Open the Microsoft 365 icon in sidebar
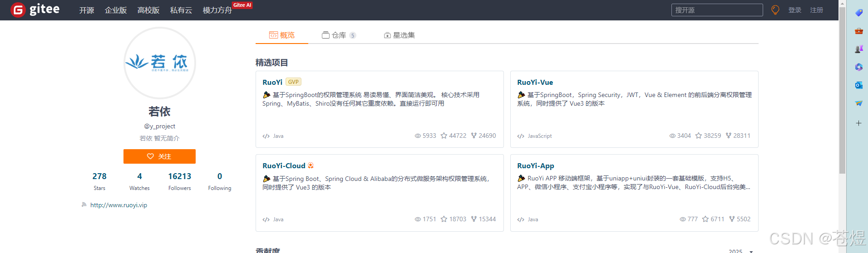Viewport: 868px width, 253px height. (x=858, y=67)
